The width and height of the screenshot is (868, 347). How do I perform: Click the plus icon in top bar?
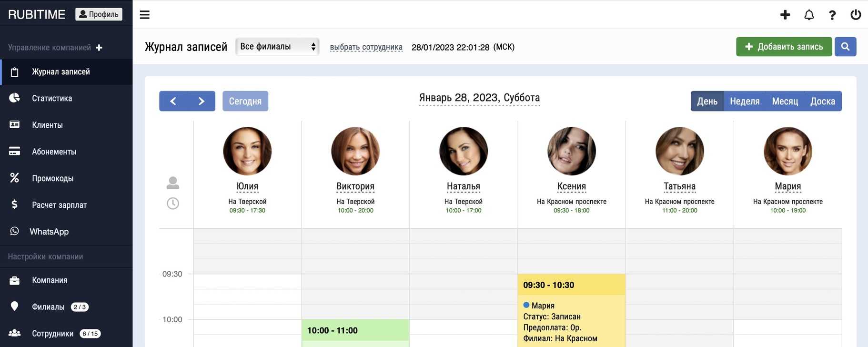[785, 15]
